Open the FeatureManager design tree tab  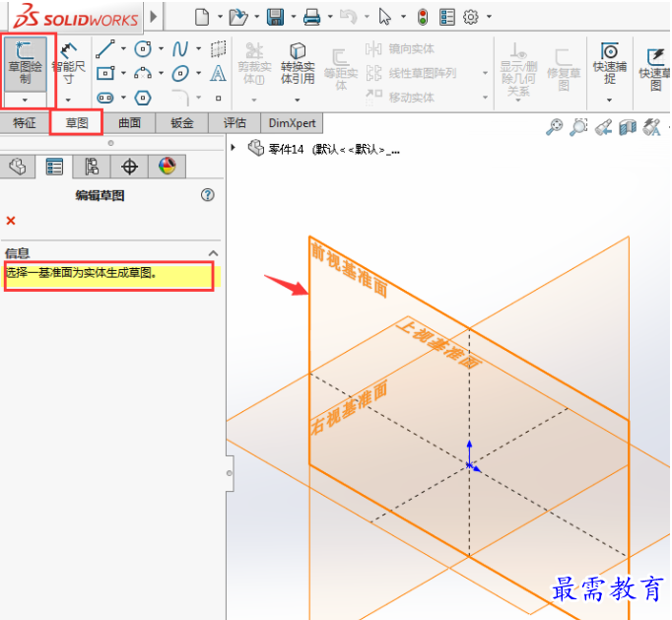click(17, 166)
